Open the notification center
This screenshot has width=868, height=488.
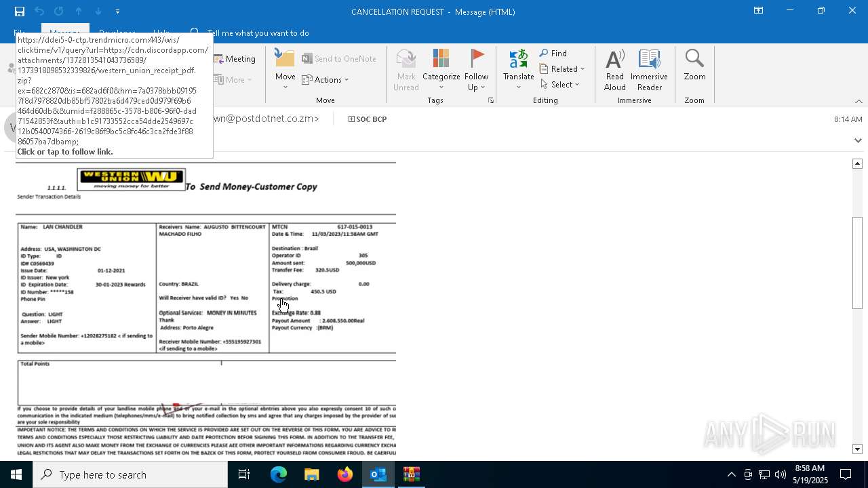pyautogui.click(x=846, y=474)
